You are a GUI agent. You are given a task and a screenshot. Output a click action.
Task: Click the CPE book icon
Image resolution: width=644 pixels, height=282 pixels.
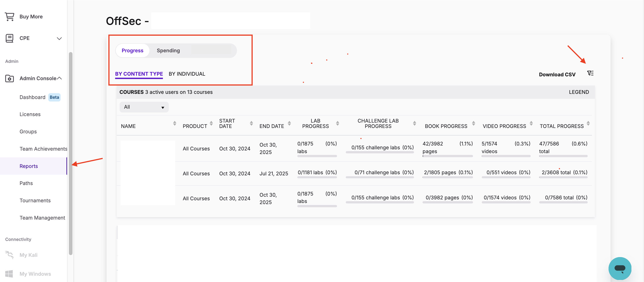click(x=9, y=38)
